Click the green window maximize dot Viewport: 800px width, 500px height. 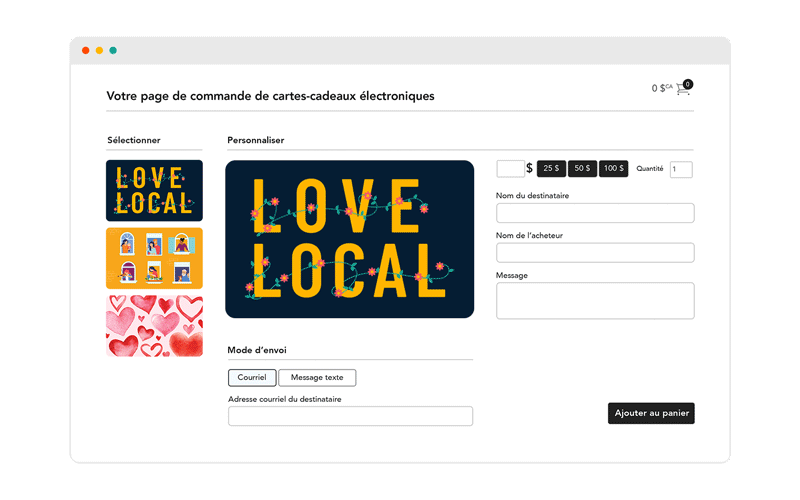(x=113, y=50)
